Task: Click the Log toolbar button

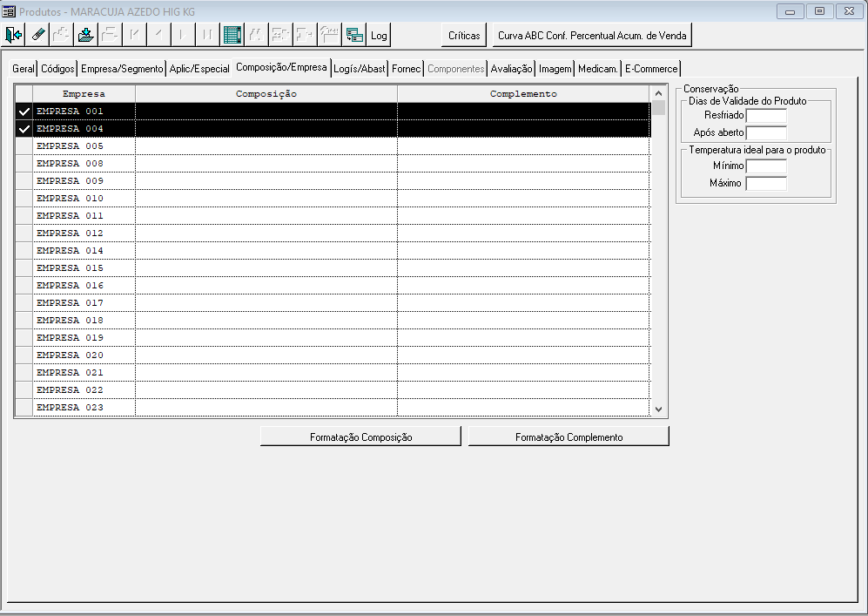Action: coord(379,35)
